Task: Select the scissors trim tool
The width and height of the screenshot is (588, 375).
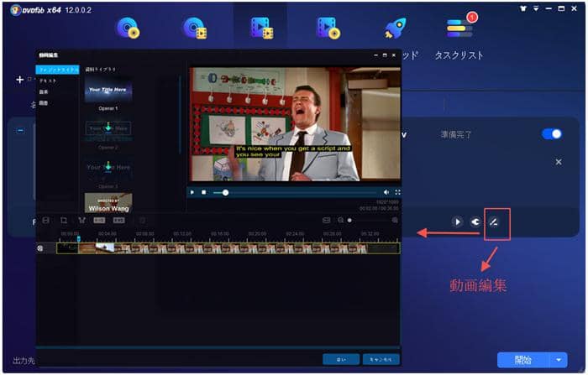Action: coord(81,221)
